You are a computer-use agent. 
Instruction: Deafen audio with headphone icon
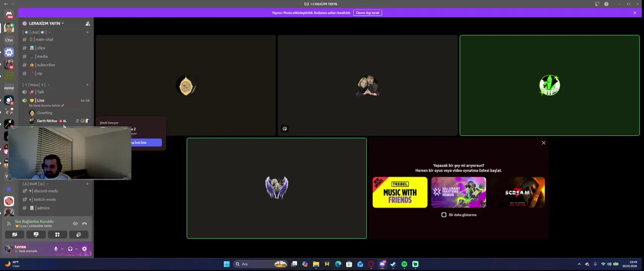pyautogui.click(x=70, y=249)
